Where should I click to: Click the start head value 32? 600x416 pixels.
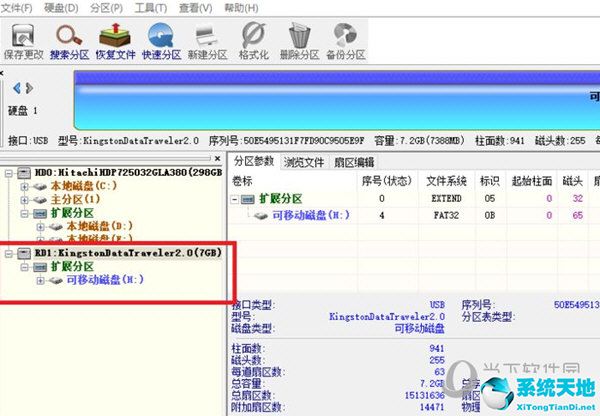coord(577,199)
